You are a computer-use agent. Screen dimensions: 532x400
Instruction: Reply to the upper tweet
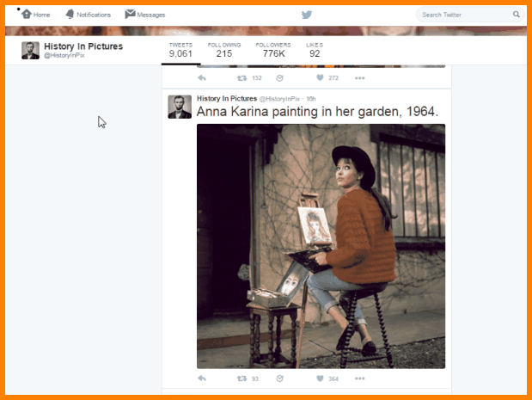pos(202,78)
